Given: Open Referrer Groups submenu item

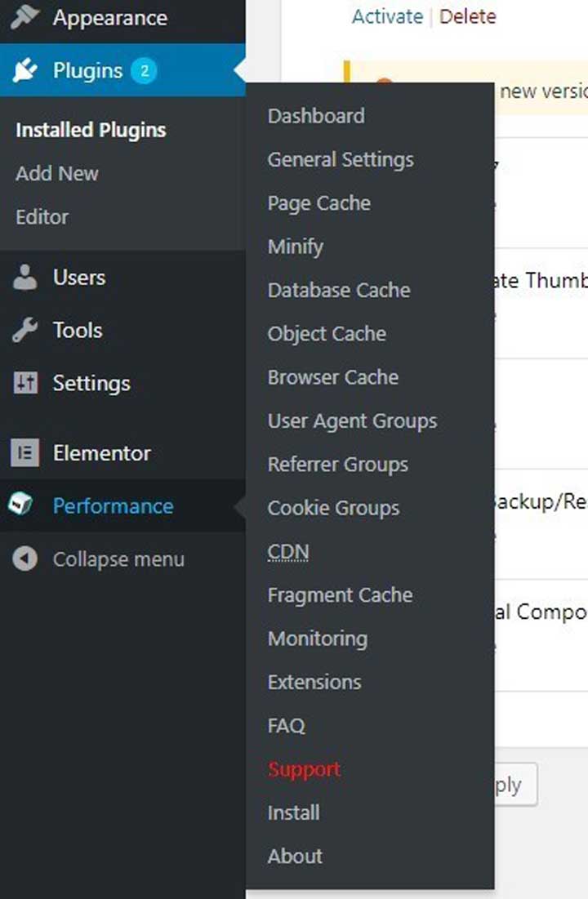Looking at the screenshot, I should tap(338, 465).
